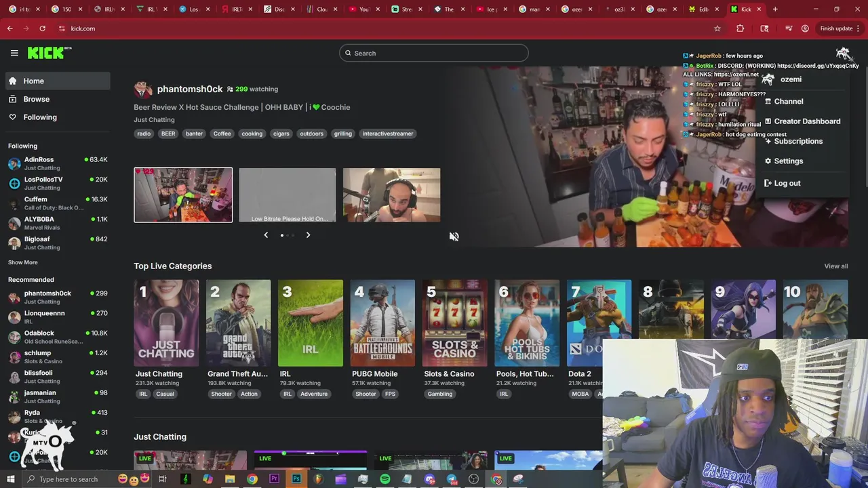Open Lionqueennn recommended channel
The height and width of the screenshot is (488, 868).
[58, 317]
